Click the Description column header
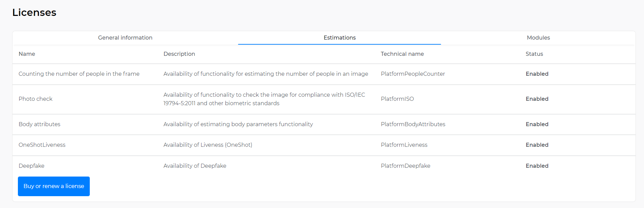Screen dimensions: 644x208 (179, 54)
